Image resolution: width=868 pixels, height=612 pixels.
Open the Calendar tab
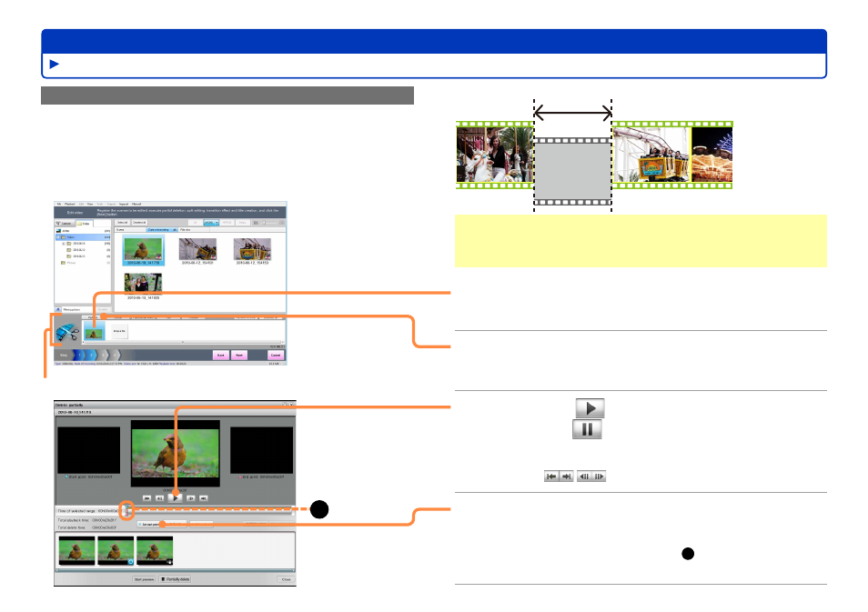click(x=65, y=224)
